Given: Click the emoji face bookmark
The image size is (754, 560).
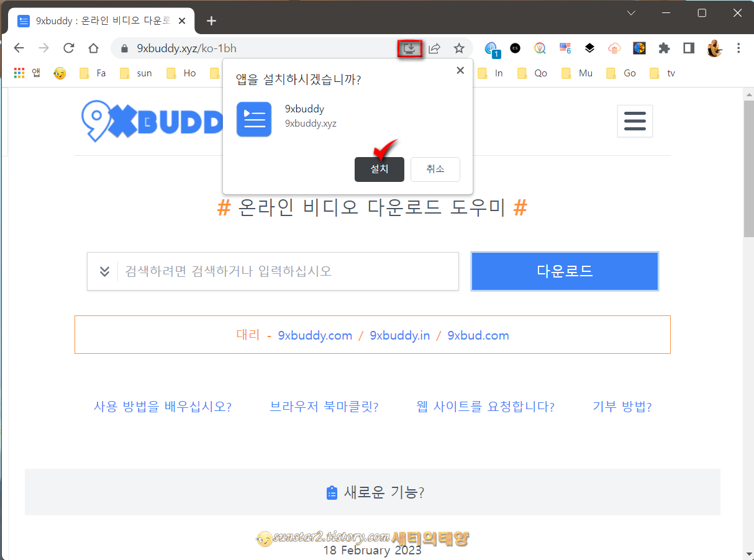Looking at the screenshot, I should pyautogui.click(x=60, y=73).
